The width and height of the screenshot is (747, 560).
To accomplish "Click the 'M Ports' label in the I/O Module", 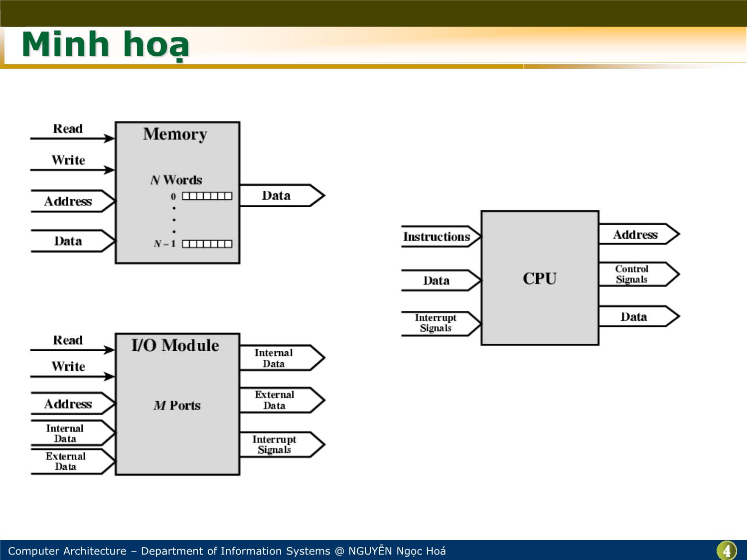I will tap(177, 406).
